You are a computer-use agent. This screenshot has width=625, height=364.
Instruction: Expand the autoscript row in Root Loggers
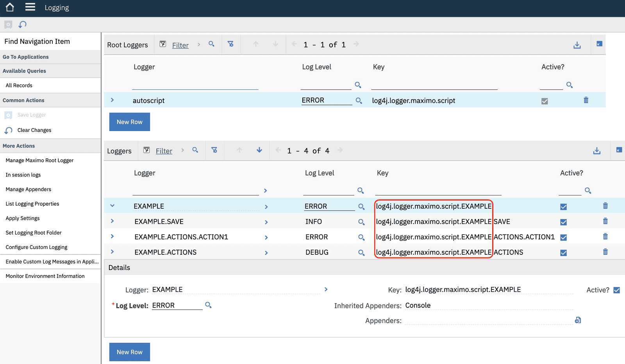(x=112, y=100)
